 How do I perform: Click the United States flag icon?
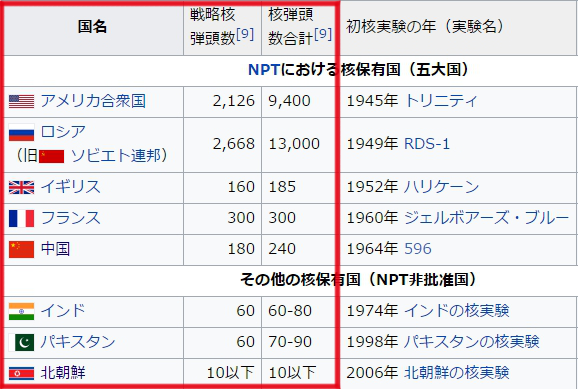click(21, 101)
